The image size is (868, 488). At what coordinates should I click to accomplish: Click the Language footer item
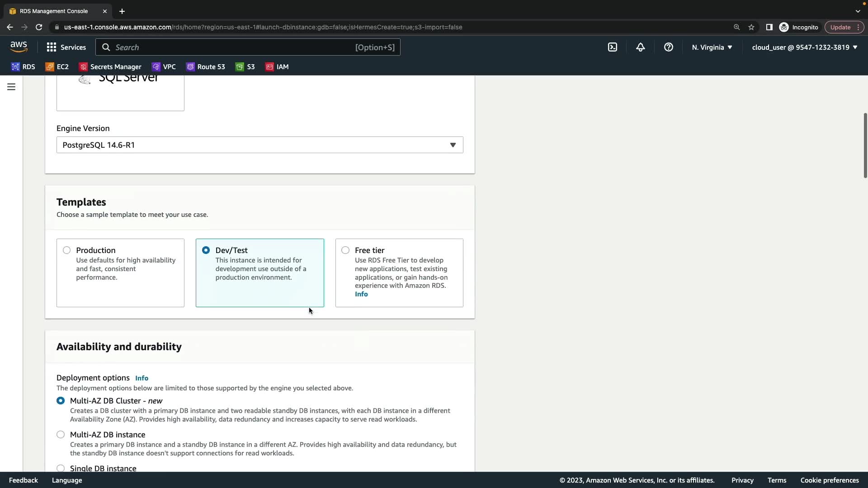point(67,480)
